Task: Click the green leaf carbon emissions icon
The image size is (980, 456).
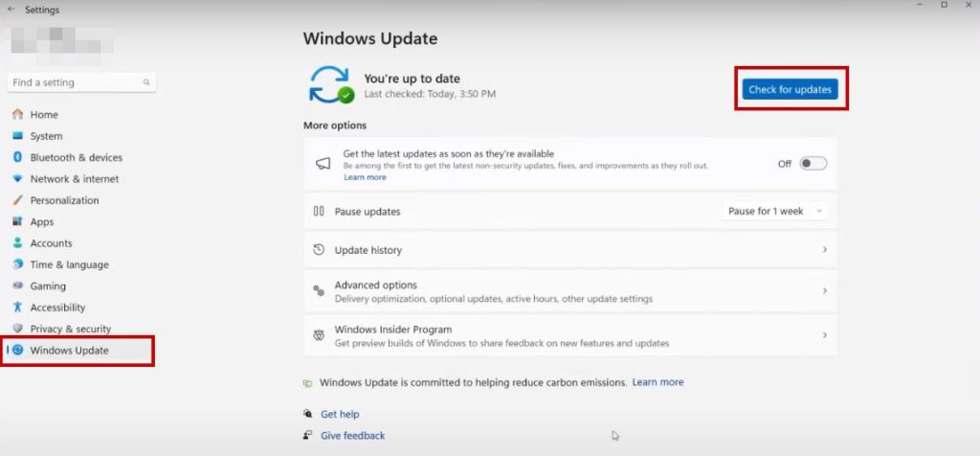Action: coord(307,383)
